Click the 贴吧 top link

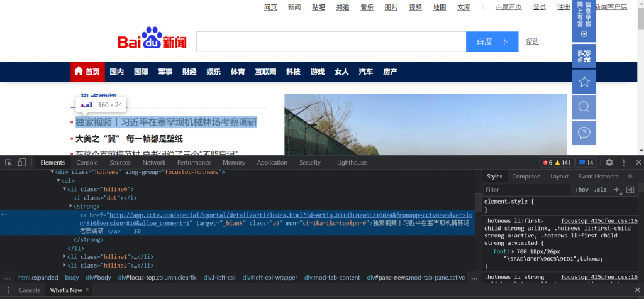pyautogui.click(x=318, y=7)
